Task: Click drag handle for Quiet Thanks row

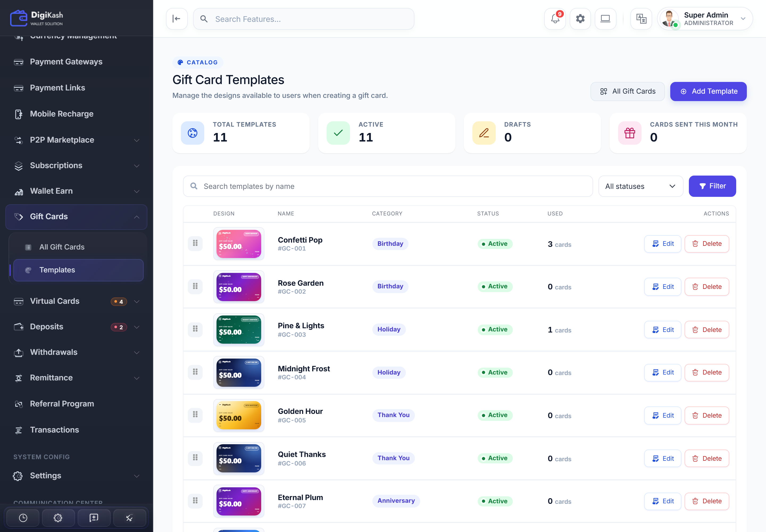Action: point(195,458)
